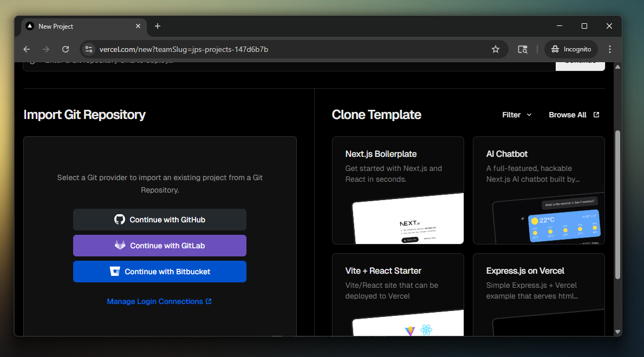
Task: Click the search tabs icon beside Incognito
Action: (522, 49)
